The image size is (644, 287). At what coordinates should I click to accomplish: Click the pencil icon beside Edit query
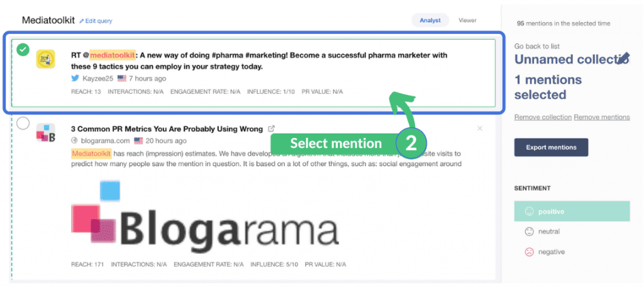point(82,21)
